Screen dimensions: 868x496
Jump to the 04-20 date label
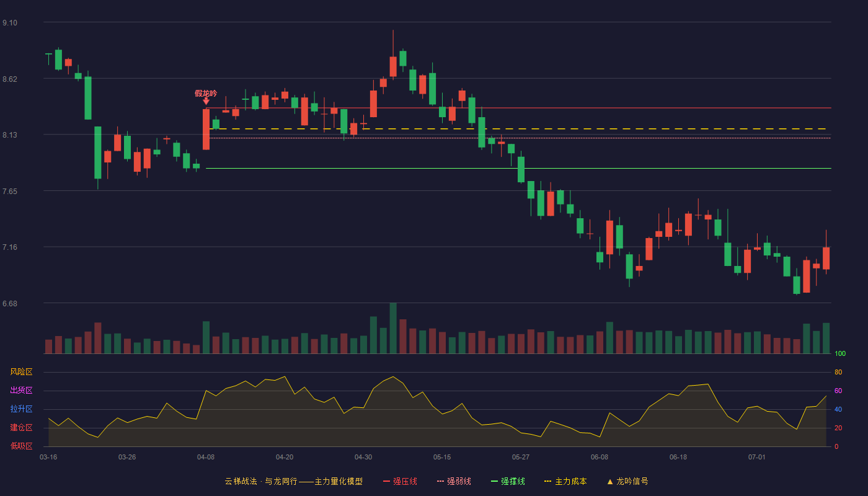(x=285, y=457)
